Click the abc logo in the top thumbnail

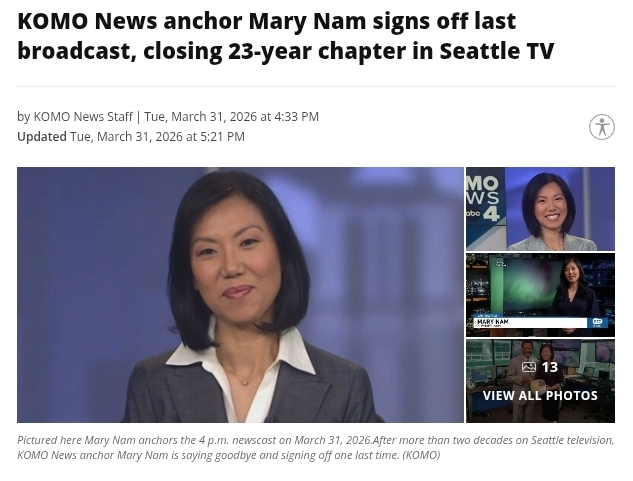(x=473, y=213)
